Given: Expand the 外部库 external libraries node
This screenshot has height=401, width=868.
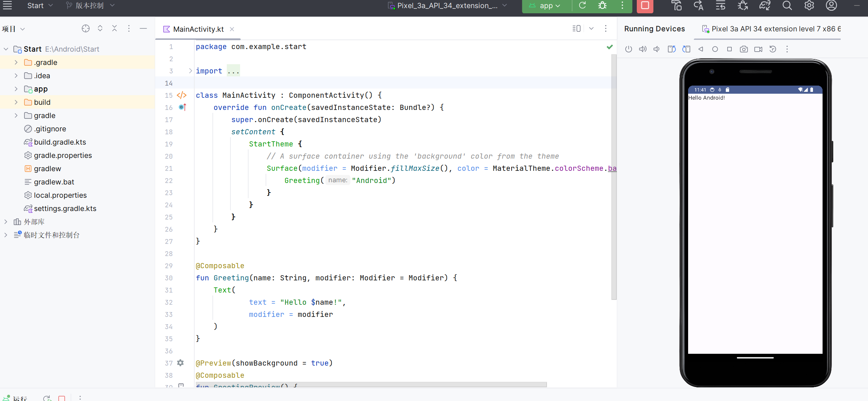Looking at the screenshot, I should pyautogui.click(x=6, y=222).
